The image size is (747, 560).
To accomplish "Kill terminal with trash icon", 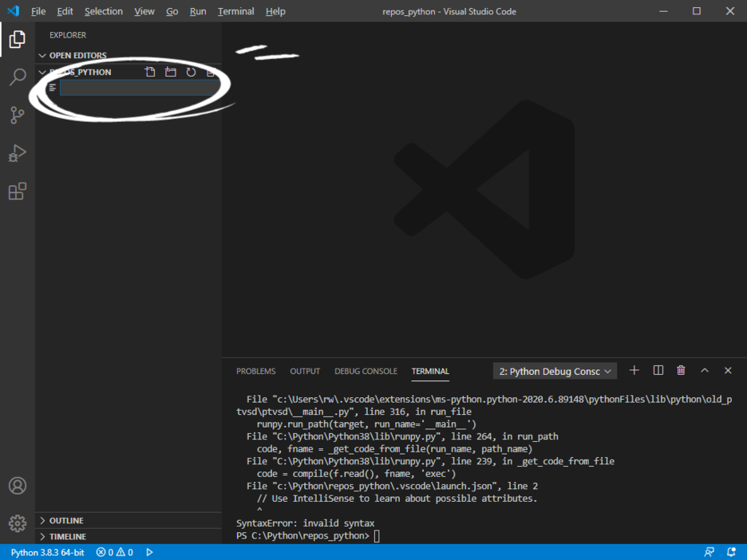I will (682, 370).
